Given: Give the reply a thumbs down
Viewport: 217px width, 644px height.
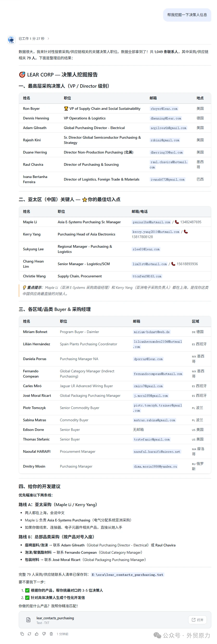Looking at the screenshot, I should click(x=44, y=634).
